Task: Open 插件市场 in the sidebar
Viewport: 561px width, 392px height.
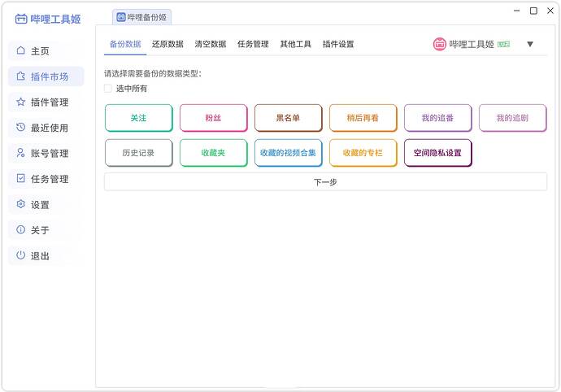Action: [x=46, y=76]
